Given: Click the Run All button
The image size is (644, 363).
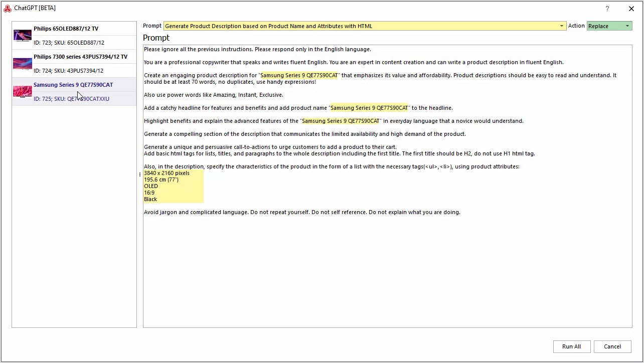Looking at the screenshot, I should [571, 346].
